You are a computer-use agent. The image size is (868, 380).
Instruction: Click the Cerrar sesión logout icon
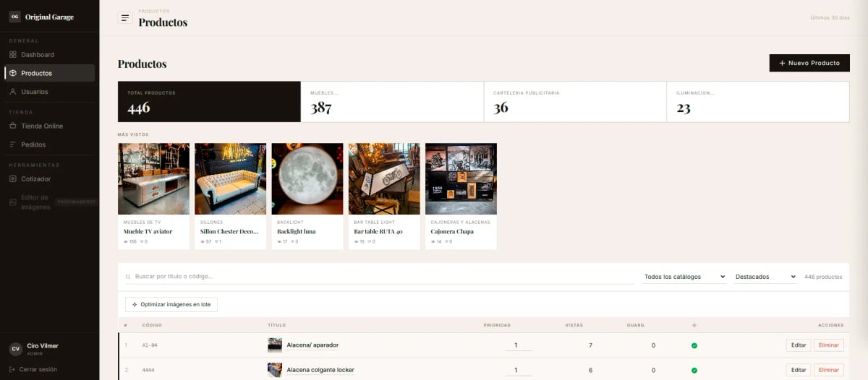pos(12,369)
